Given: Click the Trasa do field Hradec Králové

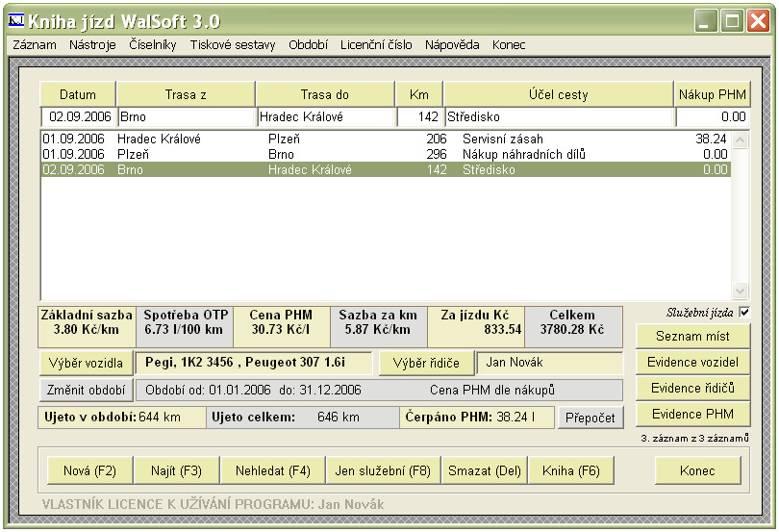Looking at the screenshot, I should point(326,116).
